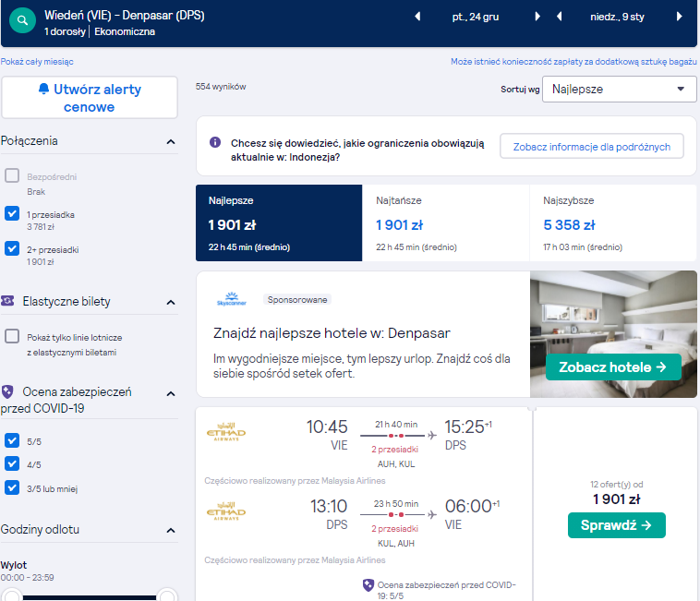Viewport: 700px width, 601px height.
Task: Collapse the Ocena zabezpieczeń przed COVID-19 section
Action: [171, 393]
